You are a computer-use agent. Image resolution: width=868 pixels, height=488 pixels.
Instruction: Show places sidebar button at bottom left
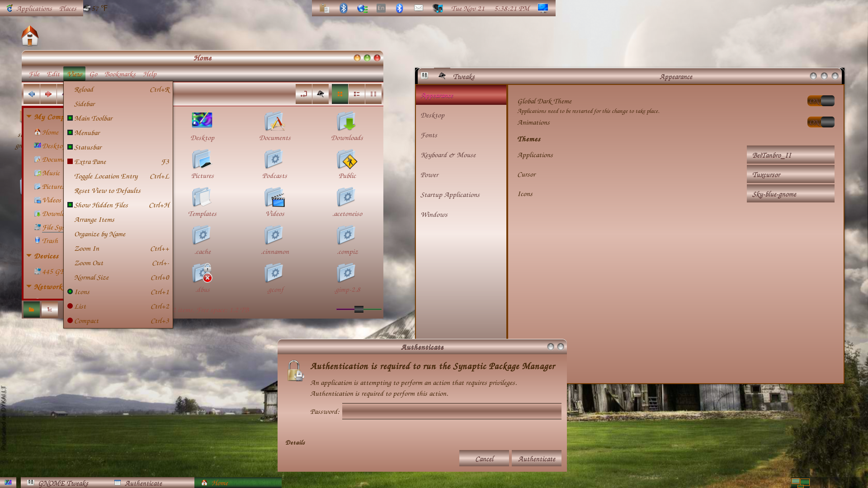(x=32, y=310)
